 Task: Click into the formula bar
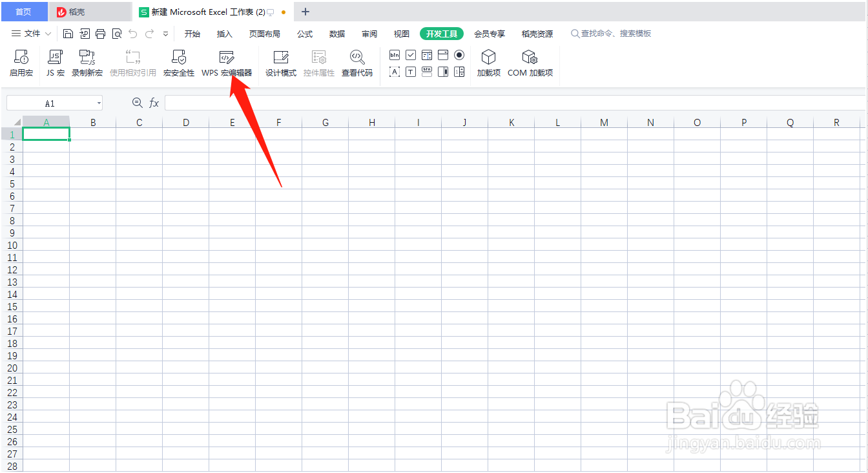(x=516, y=103)
